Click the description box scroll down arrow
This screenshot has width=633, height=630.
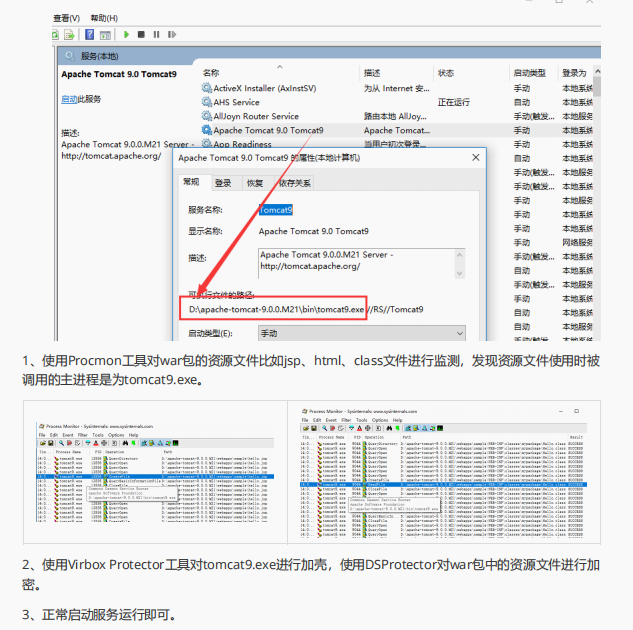coord(459,273)
